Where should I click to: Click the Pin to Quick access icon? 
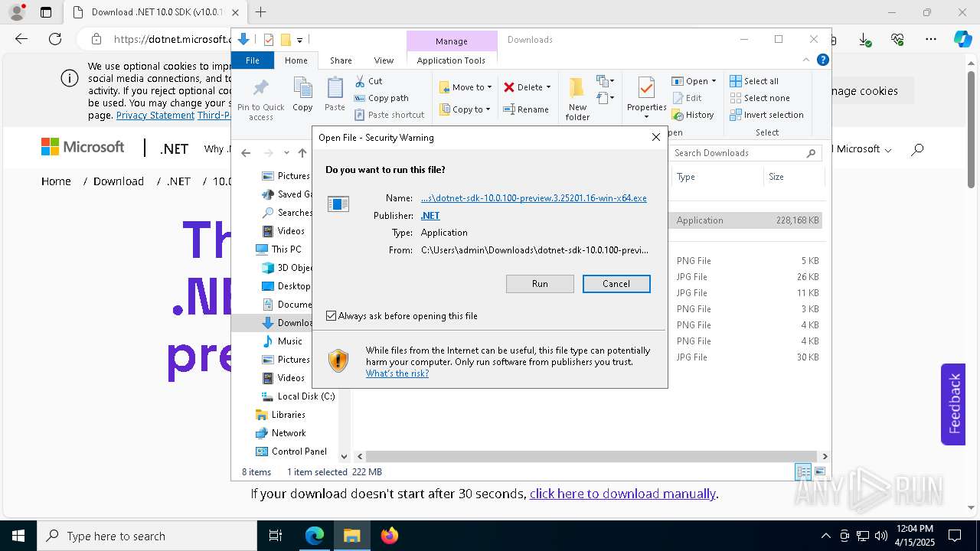tap(261, 88)
